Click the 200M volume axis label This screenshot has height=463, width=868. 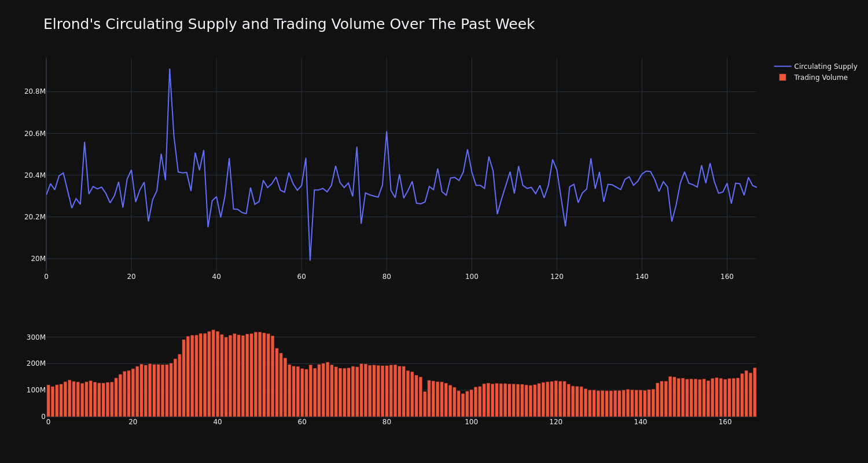click(x=36, y=363)
